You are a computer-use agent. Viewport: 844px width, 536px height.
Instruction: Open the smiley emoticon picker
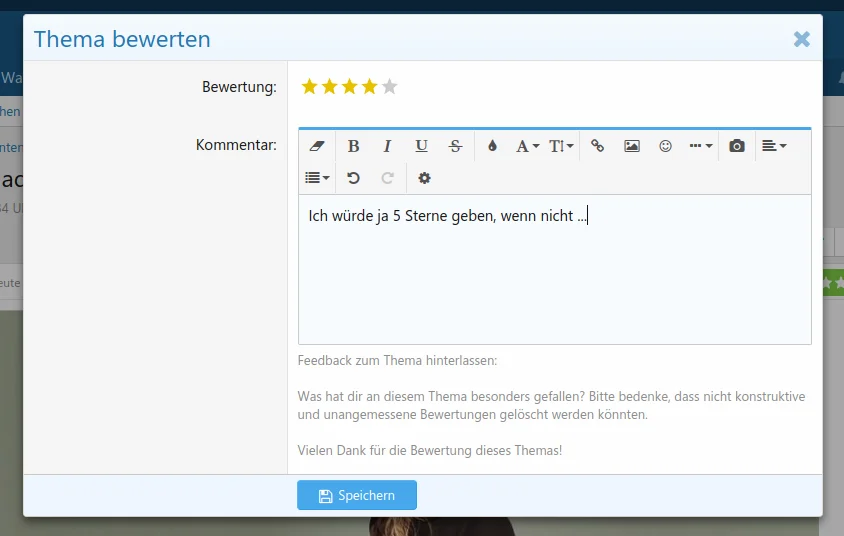666,146
